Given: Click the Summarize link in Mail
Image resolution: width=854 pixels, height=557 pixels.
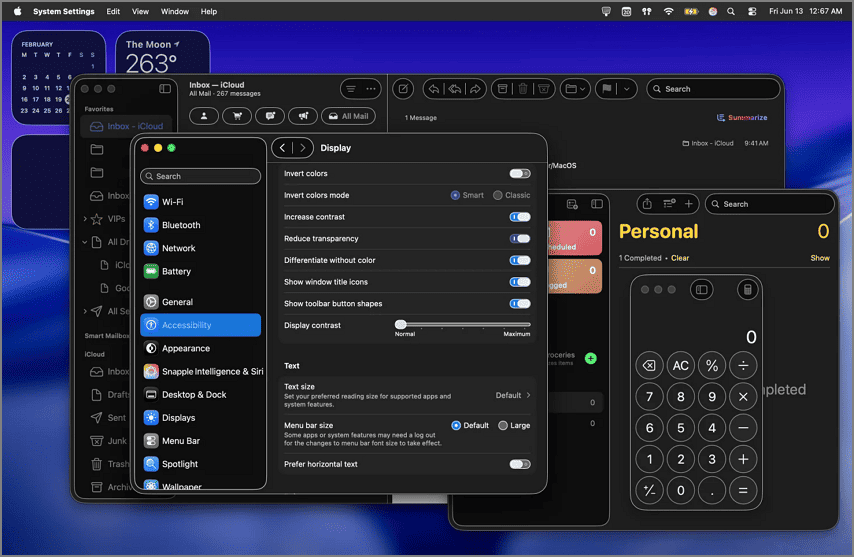Looking at the screenshot, I should tap(742, 118).
